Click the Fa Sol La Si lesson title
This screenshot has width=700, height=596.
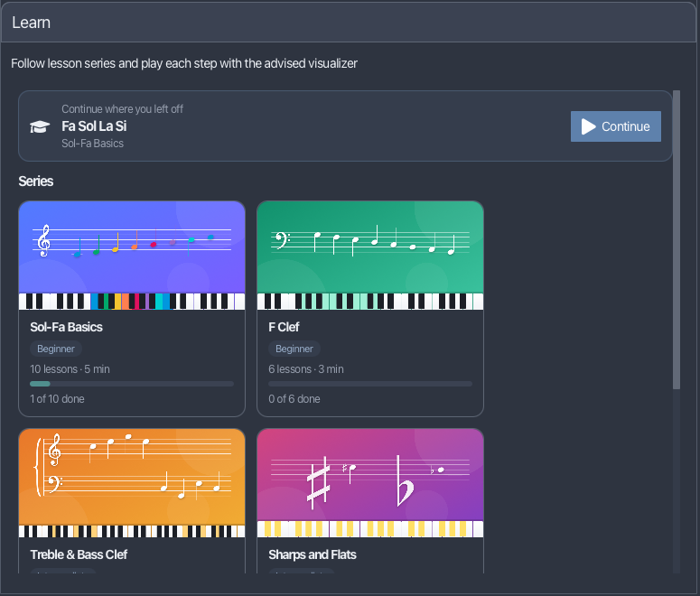94,126
